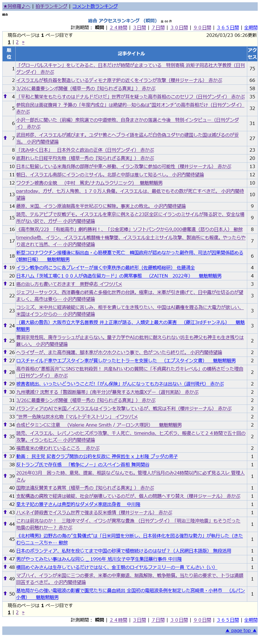Jump to page top via ▲ page top ▲
Screen dimensions: 260x644
[241, 630]
